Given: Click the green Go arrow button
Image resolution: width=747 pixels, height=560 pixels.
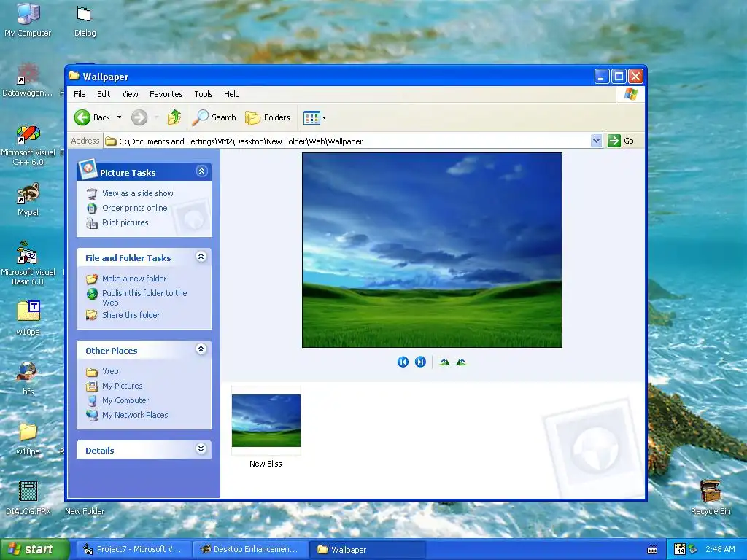Looking at the screenshot, I should 614,141.
